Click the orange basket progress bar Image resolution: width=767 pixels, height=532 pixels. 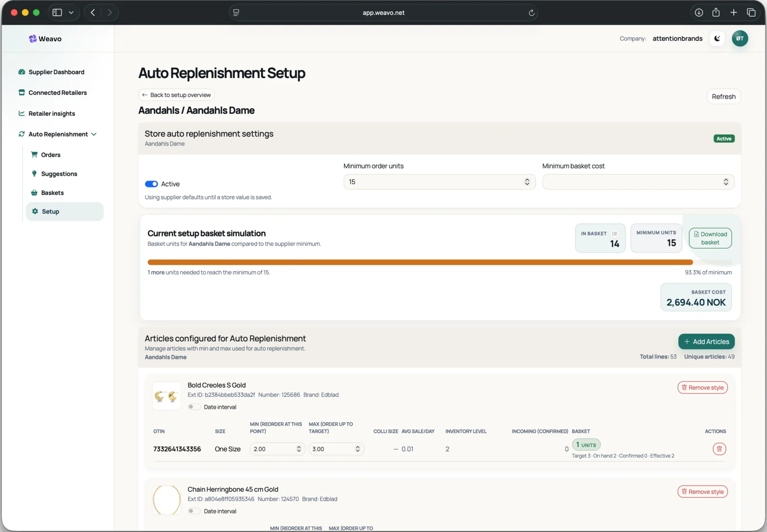[420, 262]
